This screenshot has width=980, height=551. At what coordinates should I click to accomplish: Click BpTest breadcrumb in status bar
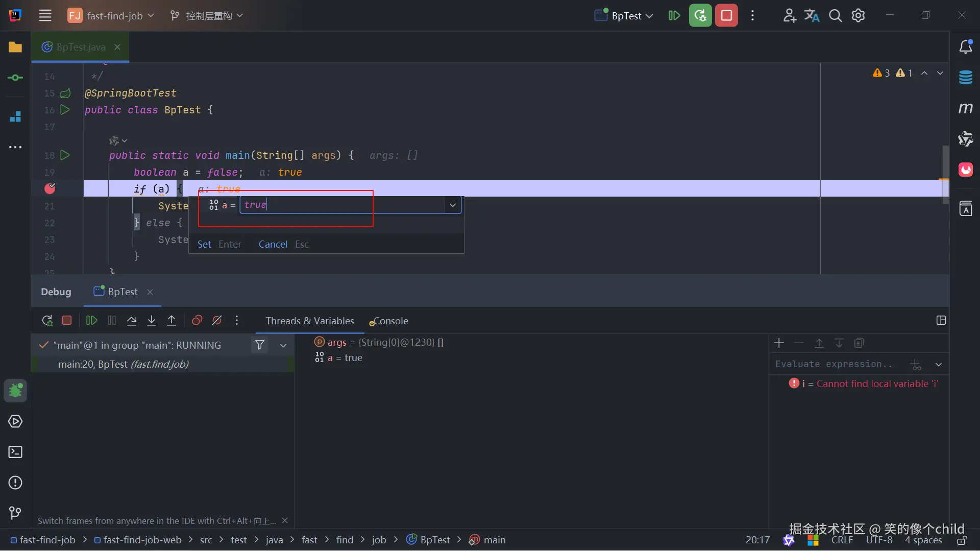[x=429, y=540]
